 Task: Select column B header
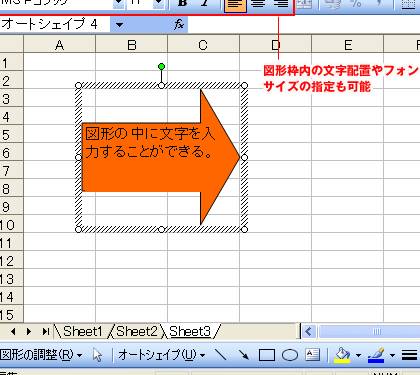coord(132,45)
